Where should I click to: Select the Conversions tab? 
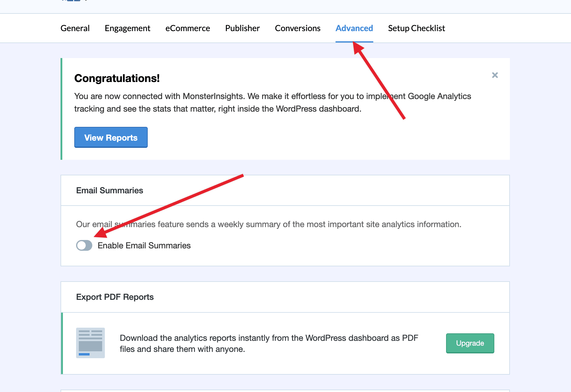pos(297,28)
